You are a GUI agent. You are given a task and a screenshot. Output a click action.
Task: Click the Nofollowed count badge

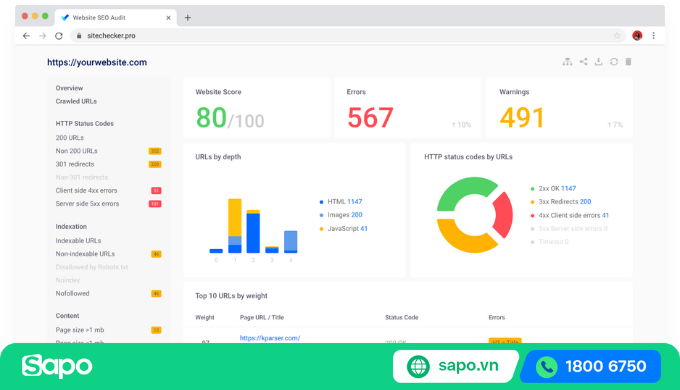[x=156, y=293]
